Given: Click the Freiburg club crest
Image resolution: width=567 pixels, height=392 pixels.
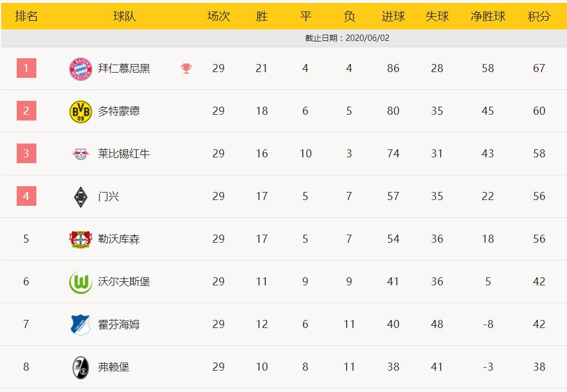Looking at the screenshot, I should point(81,367).
